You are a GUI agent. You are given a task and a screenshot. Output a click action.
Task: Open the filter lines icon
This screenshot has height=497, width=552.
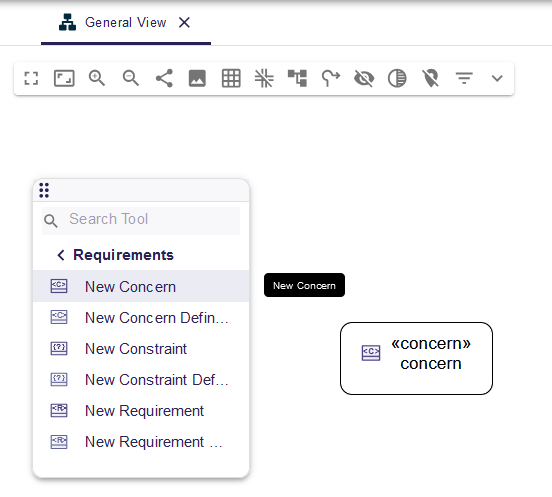464,78
